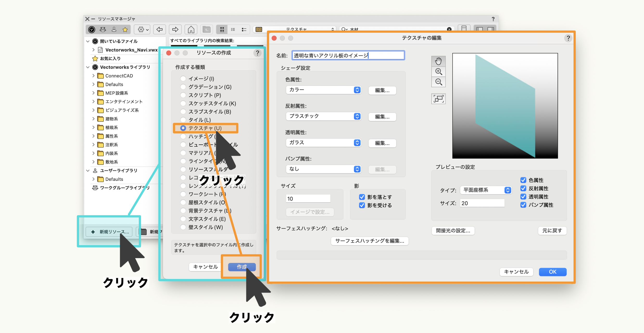
Task: Select the テクスチャ (U) radio button
Action: [183, 128]
